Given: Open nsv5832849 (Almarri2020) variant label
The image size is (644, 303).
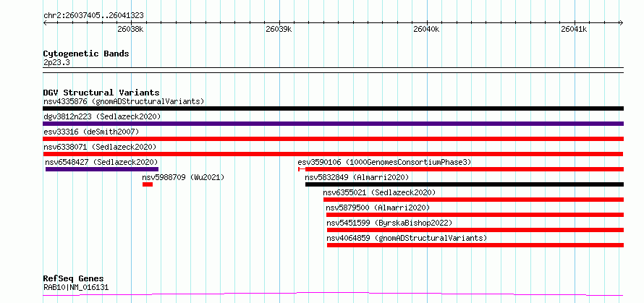Looking at the screenshot, I should (357, 177).
